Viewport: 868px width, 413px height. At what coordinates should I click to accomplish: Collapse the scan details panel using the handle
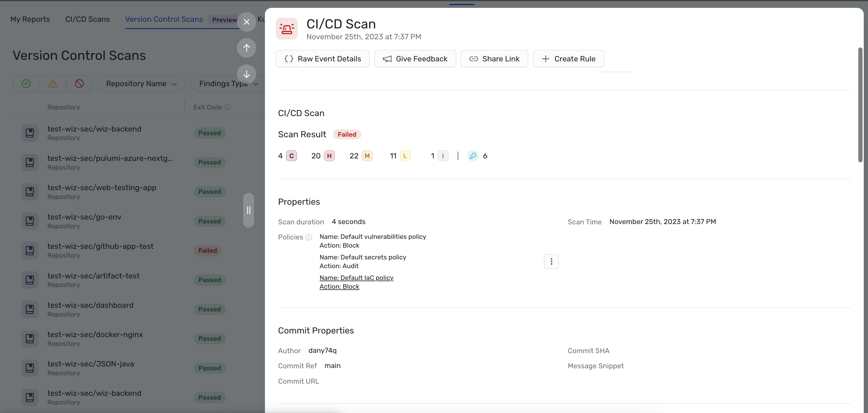tap(249, 210)
